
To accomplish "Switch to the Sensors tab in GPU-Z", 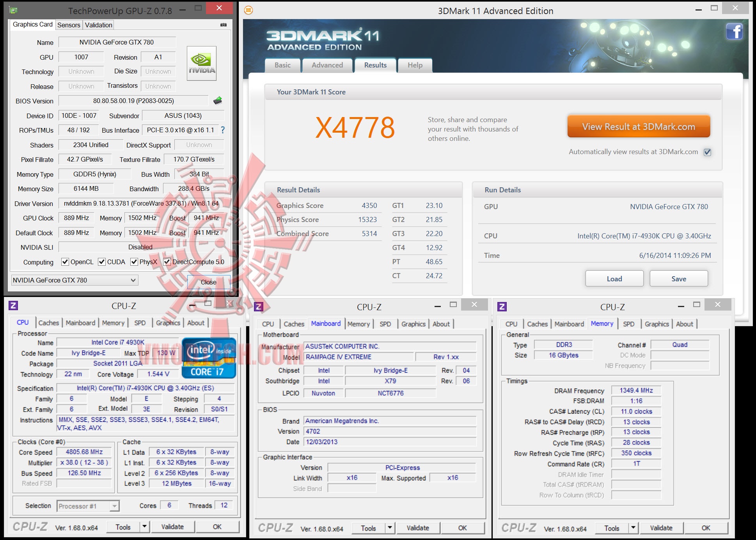I will pyautogui.click(x=69, y=25).
